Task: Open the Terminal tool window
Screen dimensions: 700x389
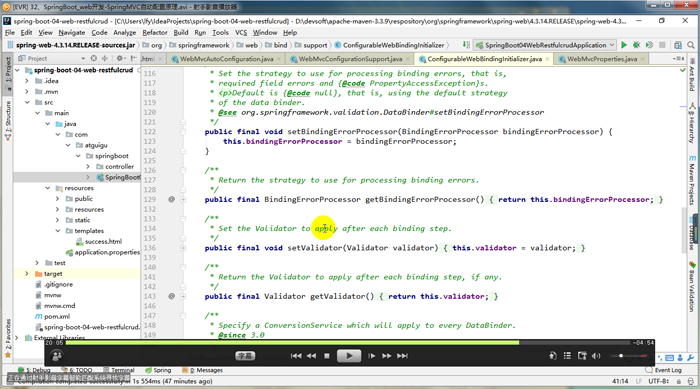Action: 119,370
